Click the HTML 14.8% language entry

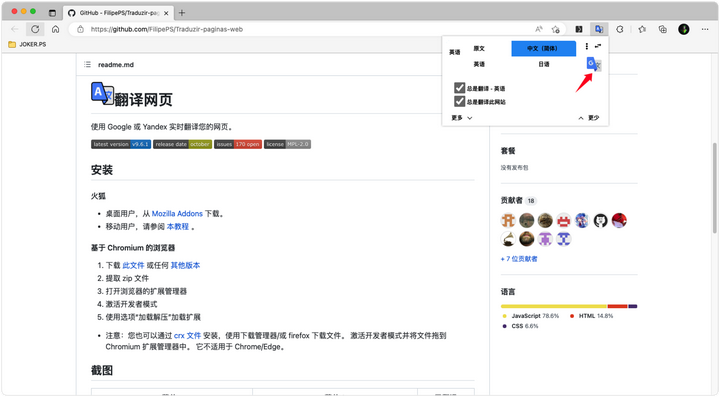[x=591, y=316]
